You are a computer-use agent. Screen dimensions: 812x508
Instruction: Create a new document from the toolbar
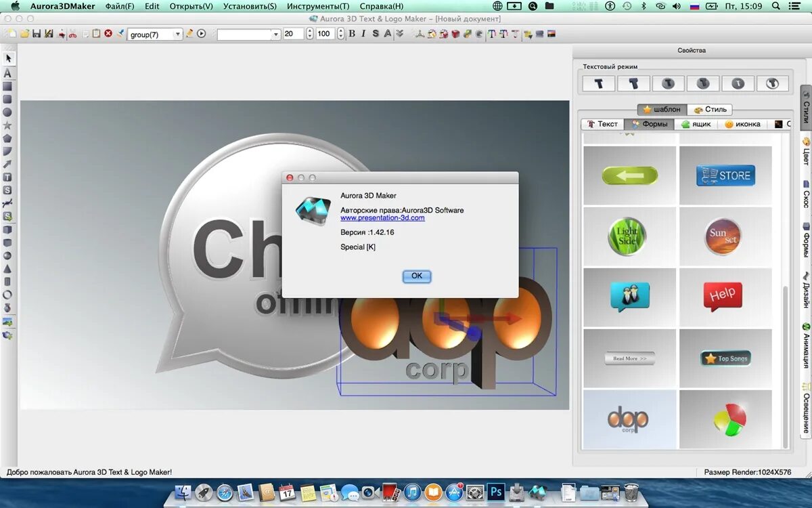(12, 34)
